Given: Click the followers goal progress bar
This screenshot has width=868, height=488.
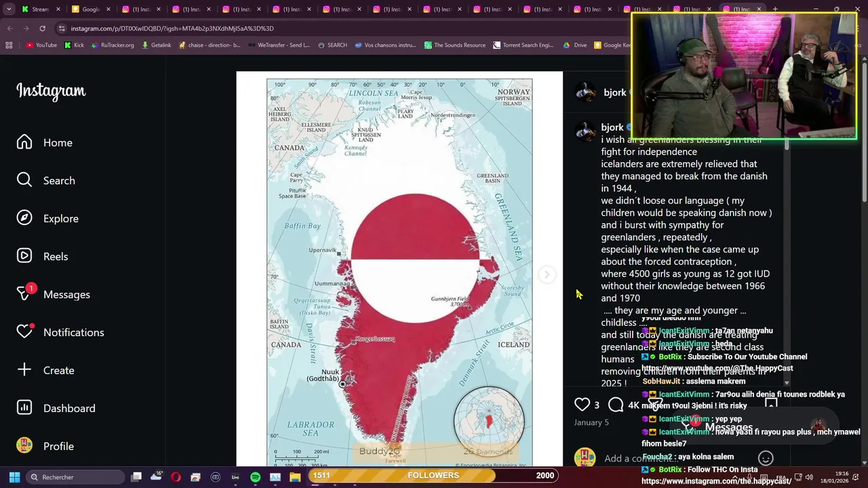Looking at the screenshot, I should click(433, 476).
